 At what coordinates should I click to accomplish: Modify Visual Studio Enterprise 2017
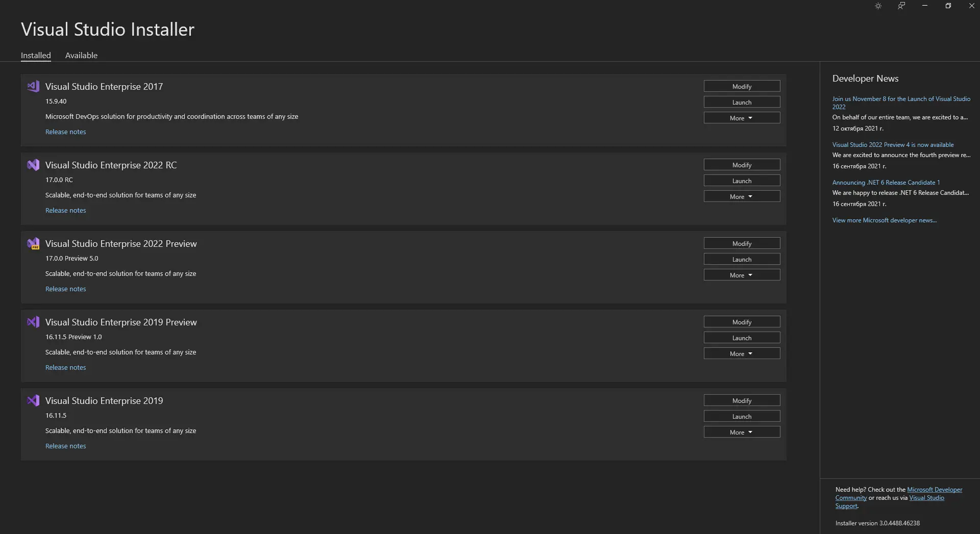coord(742,86)
